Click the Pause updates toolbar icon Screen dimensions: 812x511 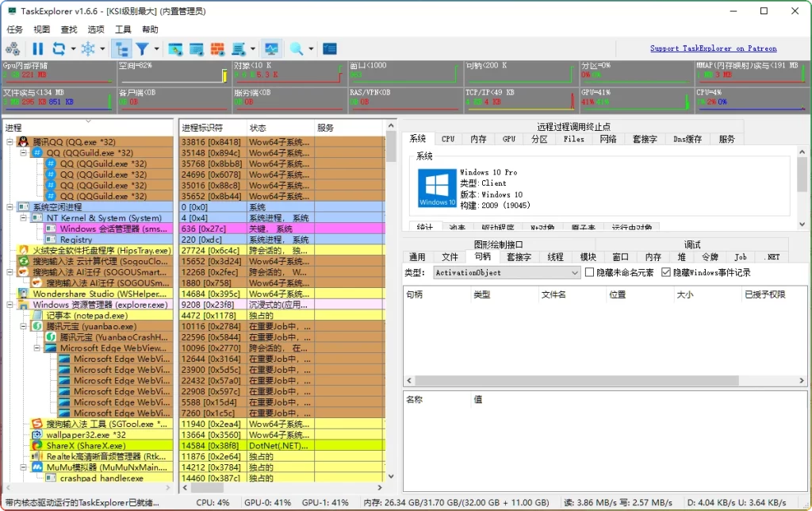click(38, 48)
